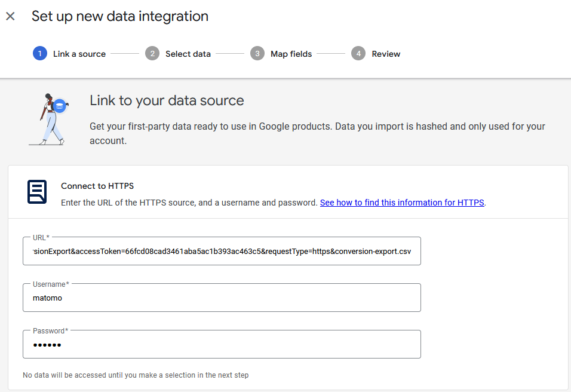This screenshot has height=392, width=571.
Task: Click step 4 circle icon
Action: [x=358, y=53]
